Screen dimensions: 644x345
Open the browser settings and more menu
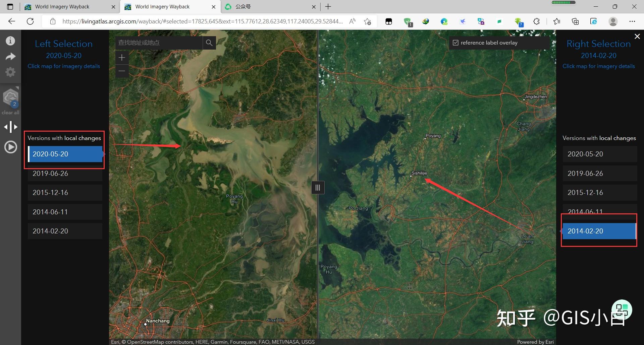(632, 21)
